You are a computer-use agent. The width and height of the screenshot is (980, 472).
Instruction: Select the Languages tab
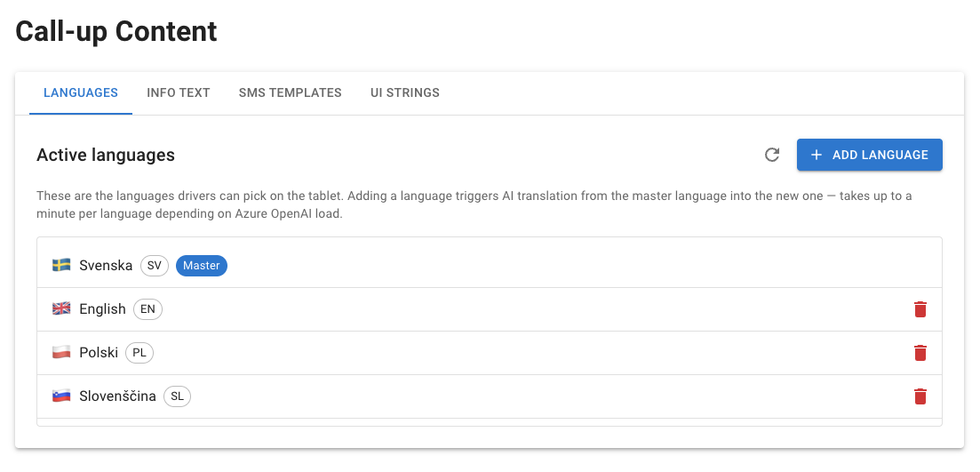[x=81, y=92]
